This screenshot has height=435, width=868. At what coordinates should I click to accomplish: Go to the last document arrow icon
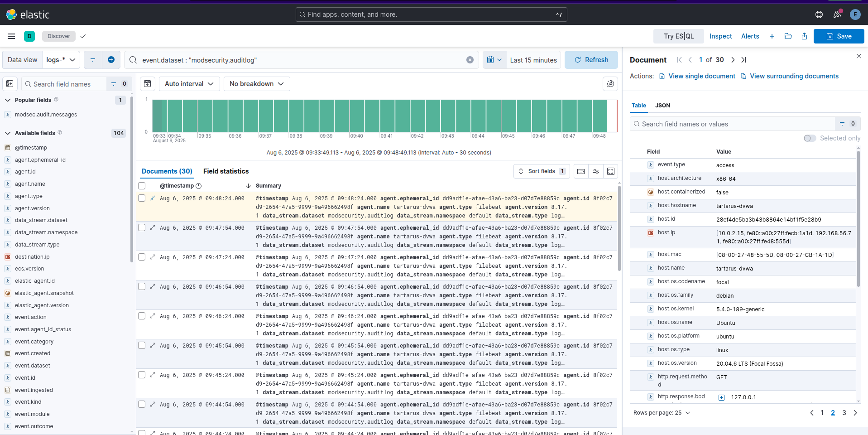click(x=743, y=60)
